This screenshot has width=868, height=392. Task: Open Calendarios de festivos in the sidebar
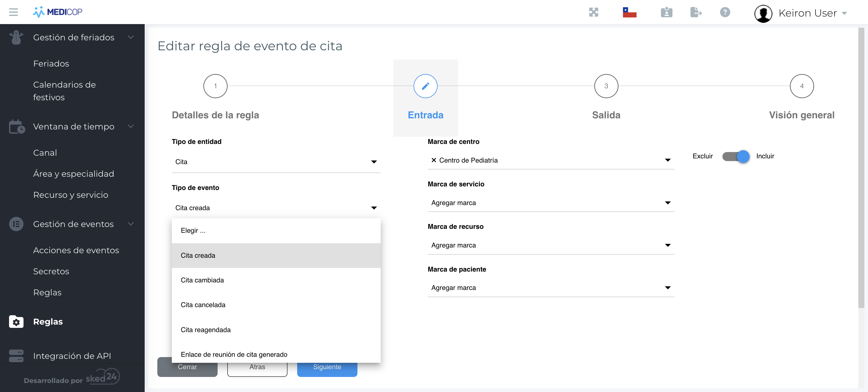point(64,91)
